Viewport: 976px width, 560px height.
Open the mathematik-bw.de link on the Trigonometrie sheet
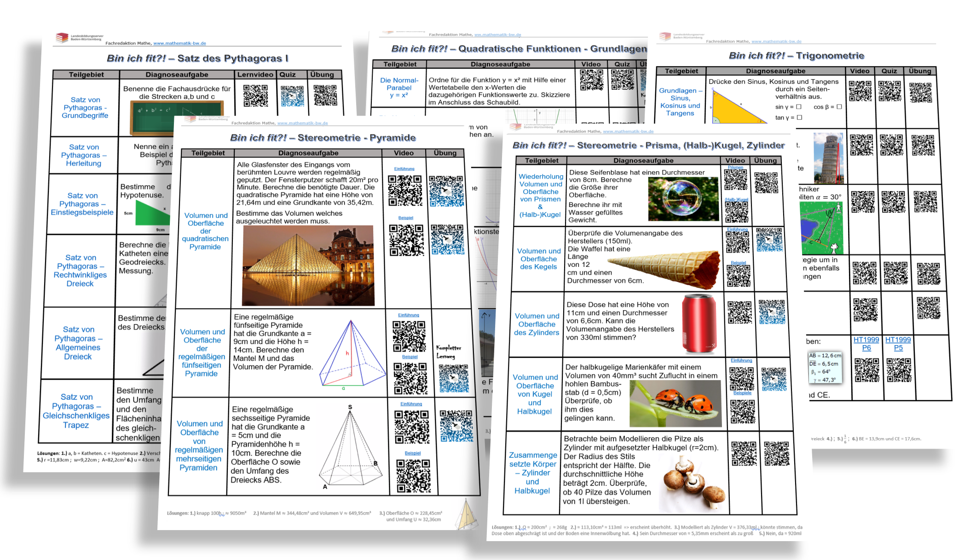776,41
